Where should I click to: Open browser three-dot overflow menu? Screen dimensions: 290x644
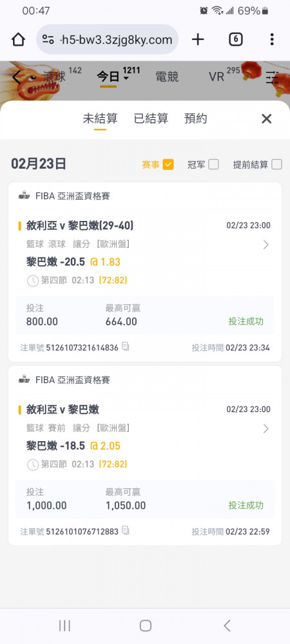click(272, 39)
